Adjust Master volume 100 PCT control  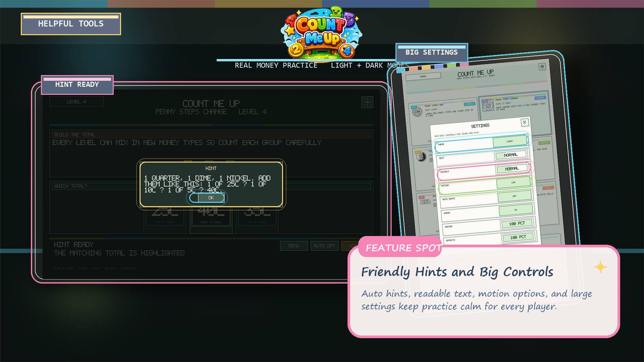tap(517, 224)
